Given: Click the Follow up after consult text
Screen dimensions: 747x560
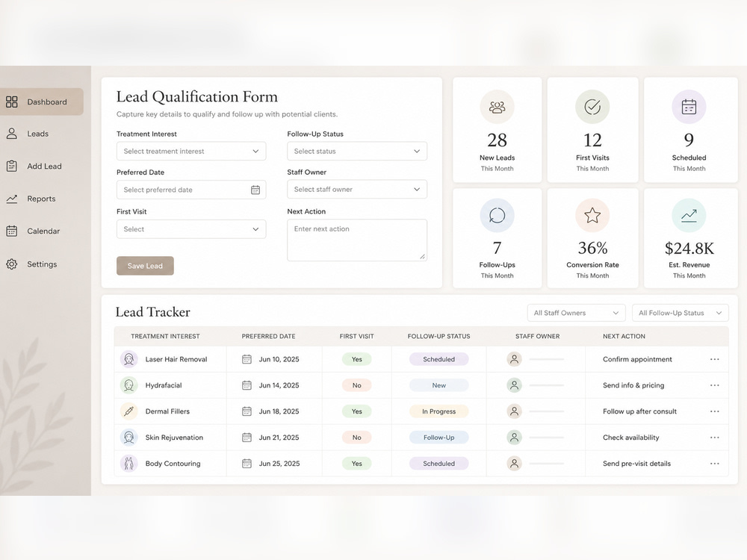Looking at the screenshot, I should 640,411.
